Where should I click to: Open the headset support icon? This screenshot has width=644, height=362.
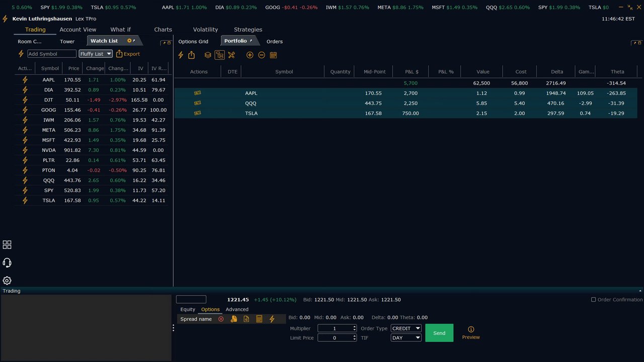7,263
